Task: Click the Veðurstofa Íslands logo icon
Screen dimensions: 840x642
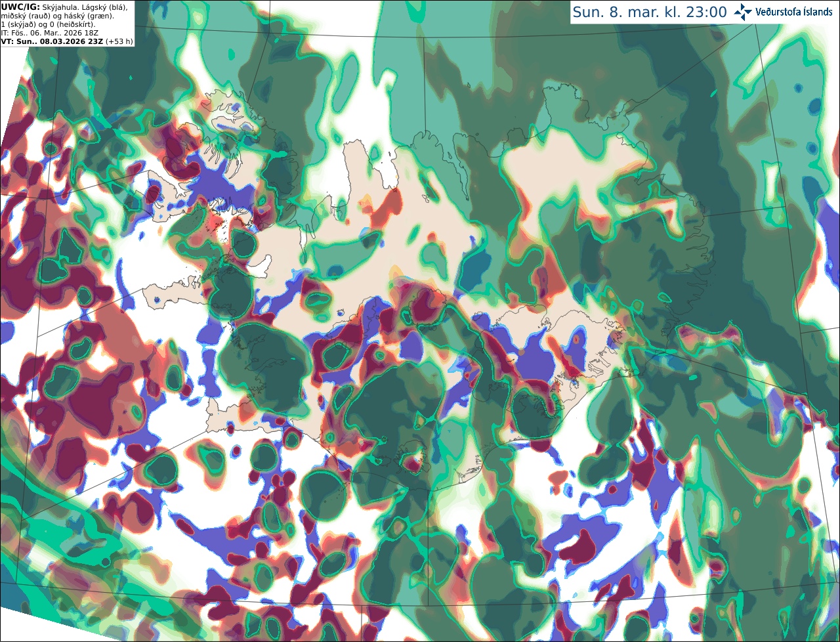Action: click(x=743, y=12)
